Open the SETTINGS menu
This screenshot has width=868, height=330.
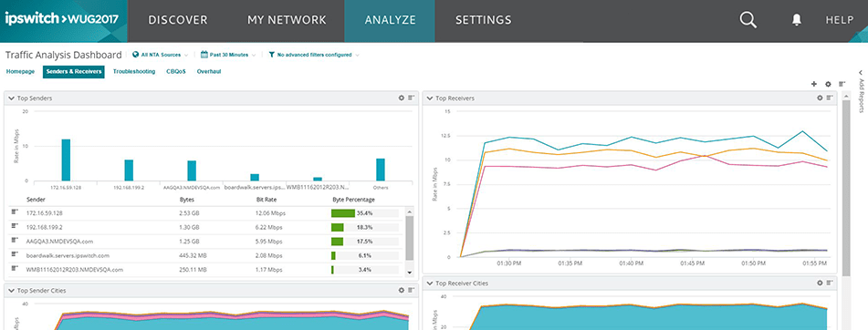click(x=483, y=20)
